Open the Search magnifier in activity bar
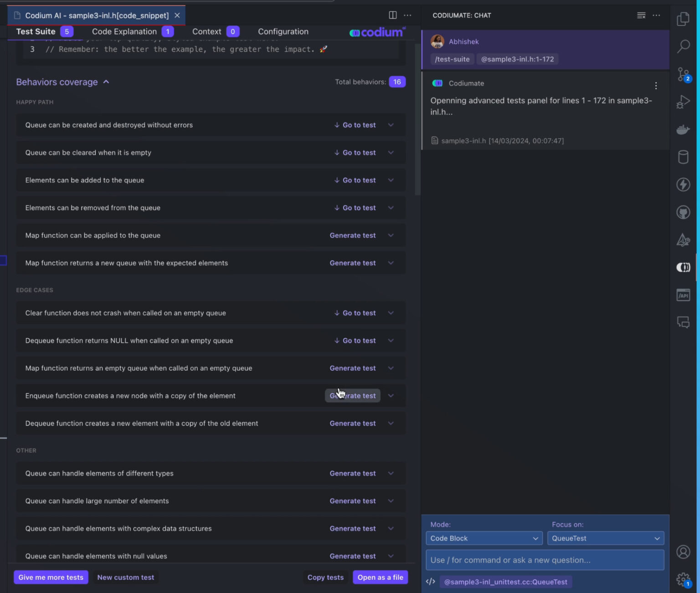The width and height of the screenshot is (700, 593). 683,46
